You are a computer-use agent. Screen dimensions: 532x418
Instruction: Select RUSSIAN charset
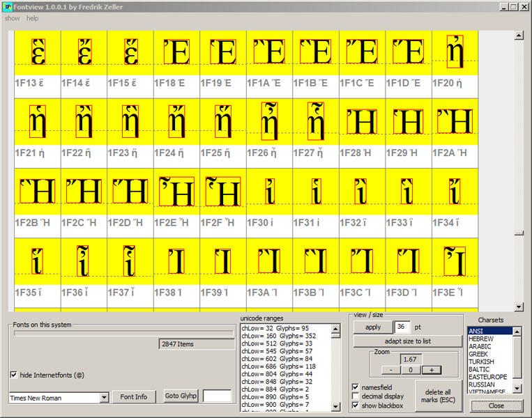pyautogui.click(x=490, y=385)
